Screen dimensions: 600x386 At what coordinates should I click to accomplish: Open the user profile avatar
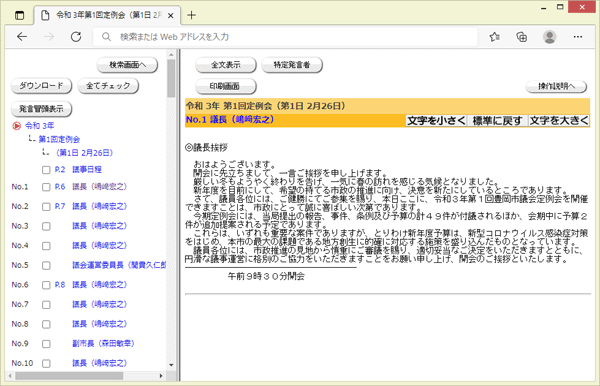point(549,37)
